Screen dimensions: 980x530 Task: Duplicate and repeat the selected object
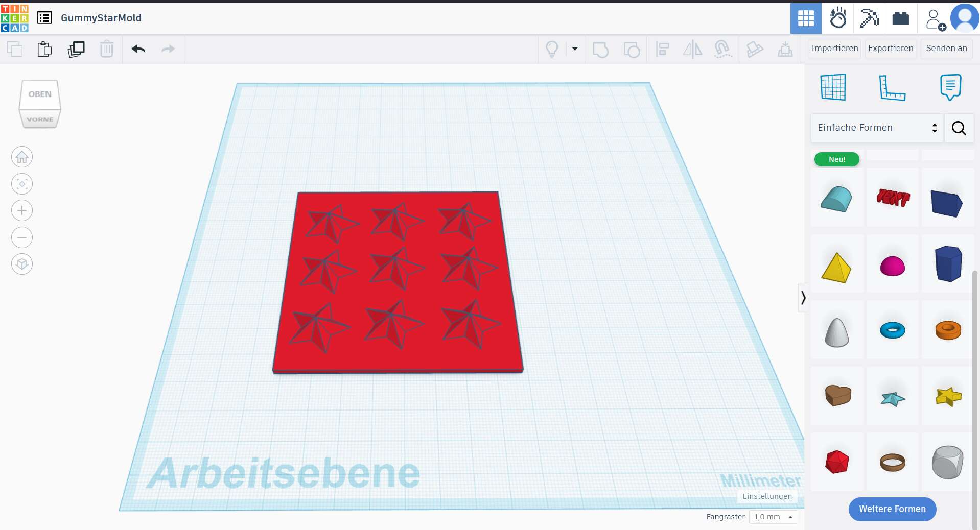click(x=76, y=49)
